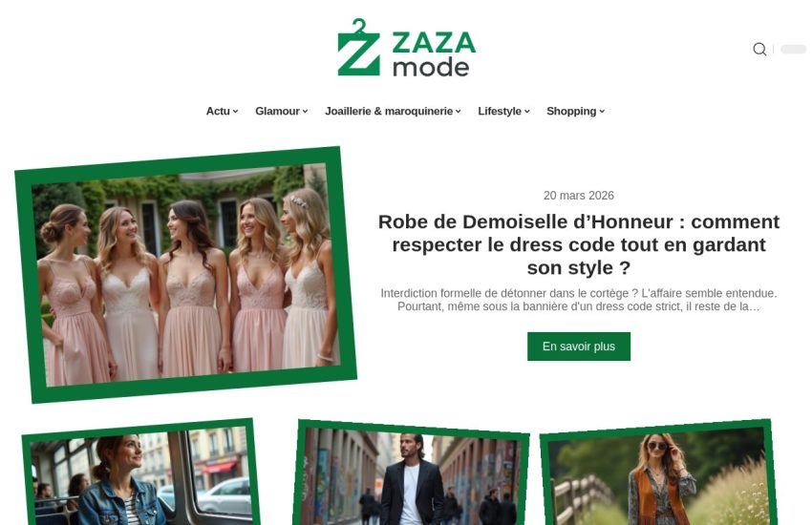Open the Actu menu item

click(218, 112)
